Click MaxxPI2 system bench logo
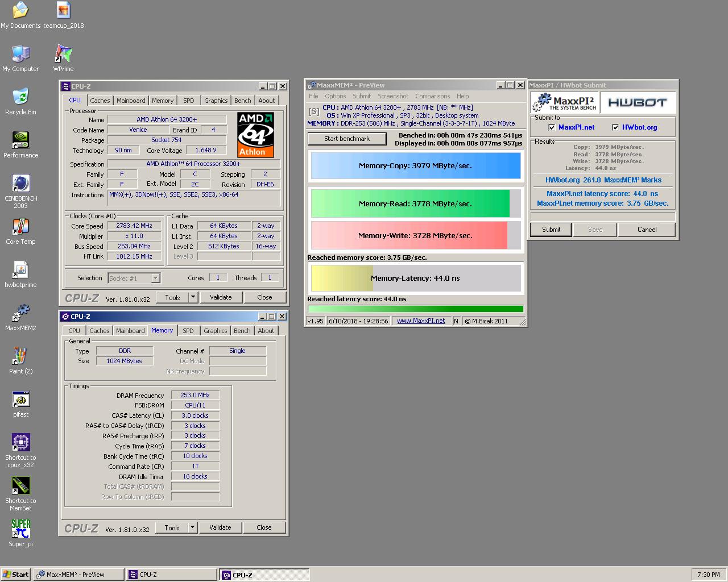728x582 pixels. pyautogui.click(x=565, y=103)
